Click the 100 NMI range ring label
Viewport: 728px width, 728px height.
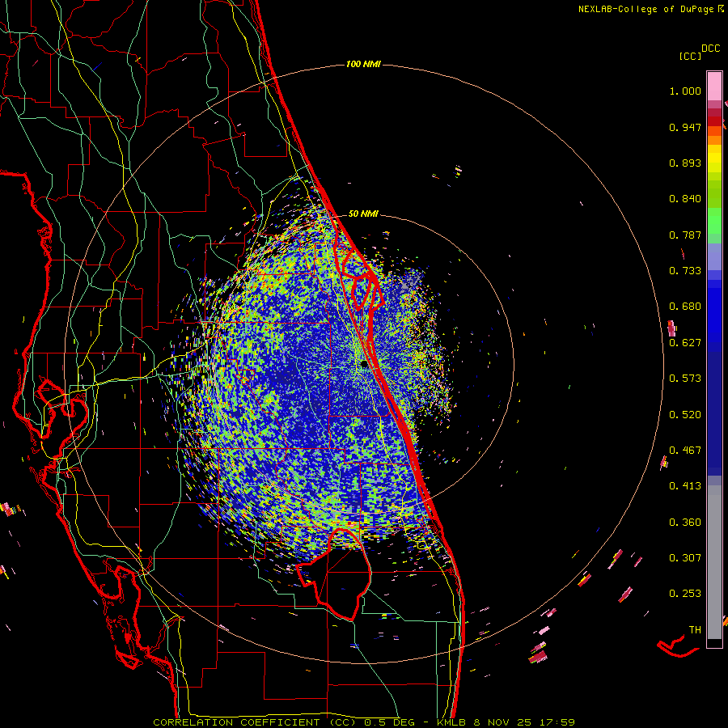(363, 64)
